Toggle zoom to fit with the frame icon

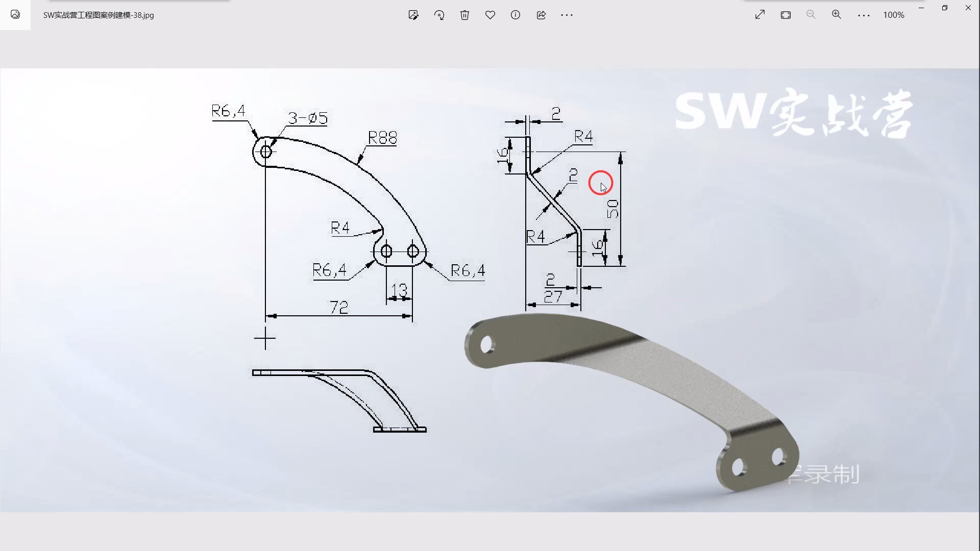point(786,15)
